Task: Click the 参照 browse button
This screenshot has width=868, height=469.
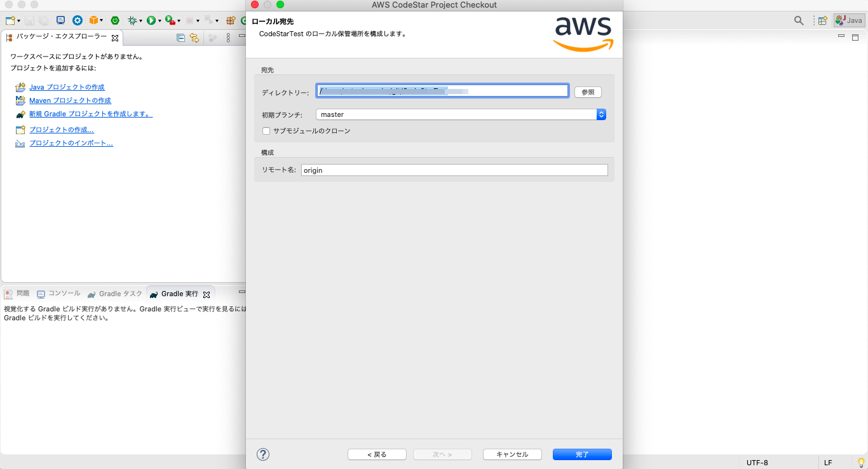Action: pyautogui.click(x=588, y=92)
